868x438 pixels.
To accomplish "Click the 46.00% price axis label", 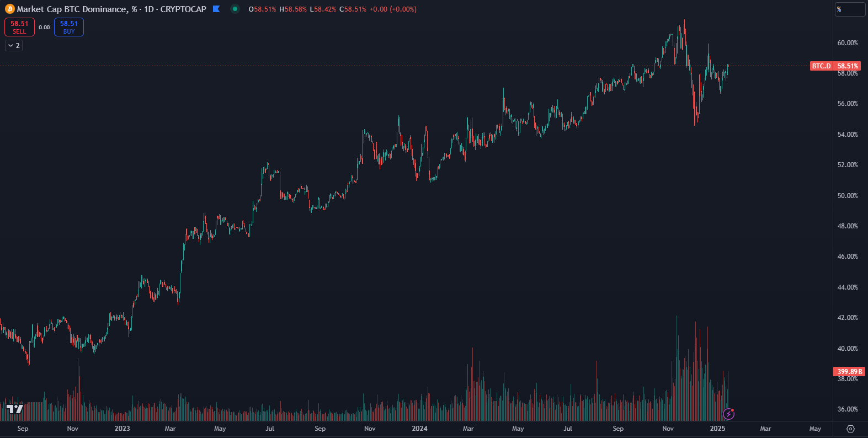I will click(848, 257).
